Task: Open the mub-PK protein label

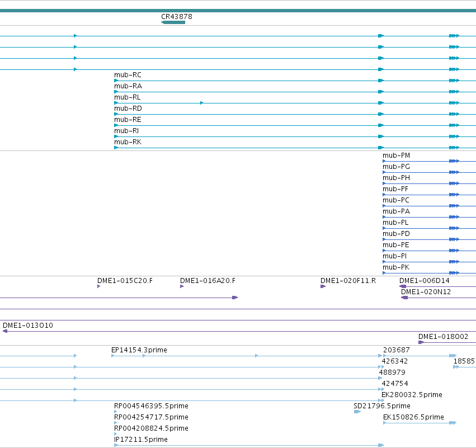Action: (x=396, y=268)
